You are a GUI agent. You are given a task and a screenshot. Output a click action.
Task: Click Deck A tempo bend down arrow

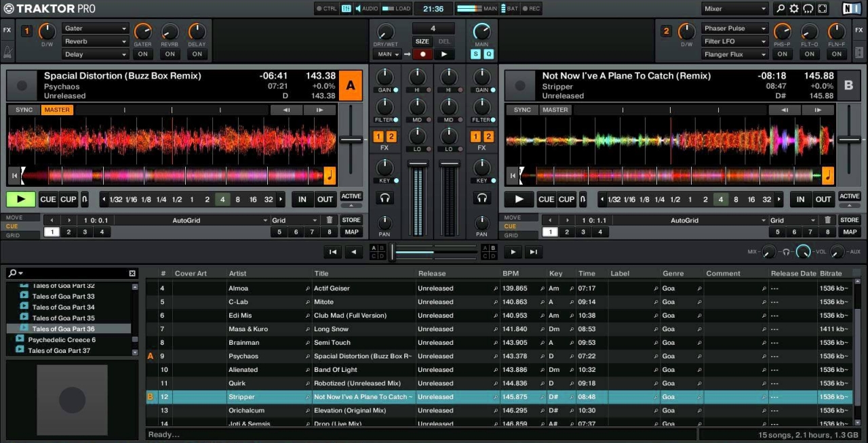(286, 110)
